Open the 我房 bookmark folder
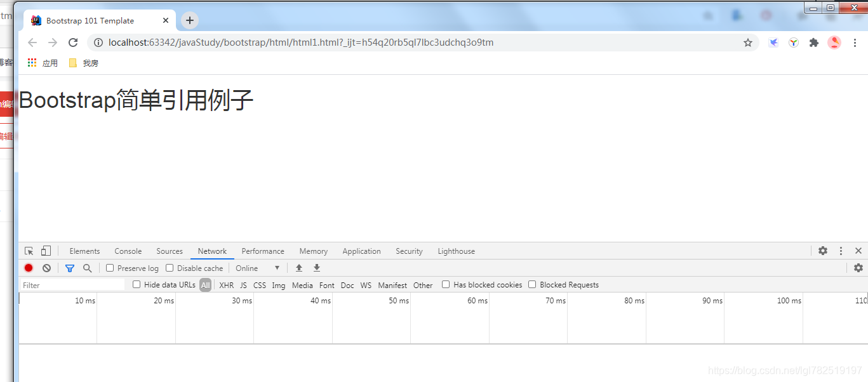 [83, 63]
